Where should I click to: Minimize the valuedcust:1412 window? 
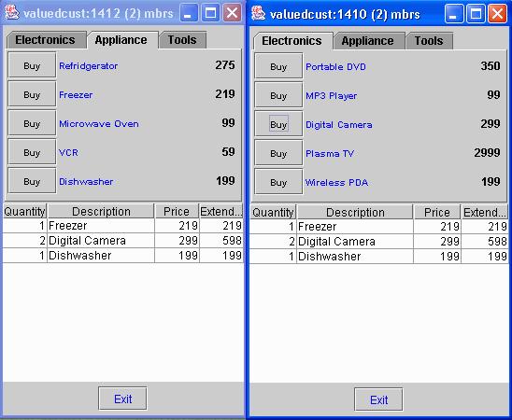coord(189,13)
